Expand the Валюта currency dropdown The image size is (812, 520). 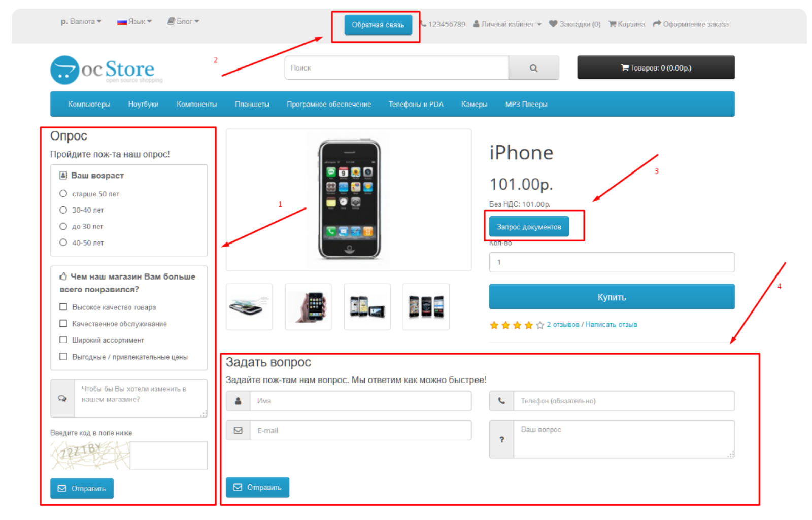pyautogui.click(x=81, y=21)
